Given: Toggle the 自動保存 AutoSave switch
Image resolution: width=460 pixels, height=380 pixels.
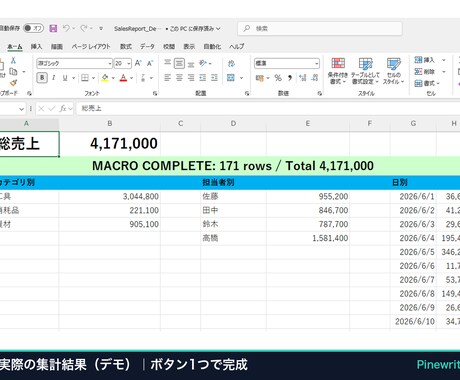Looking at the screenshot, I should (x=33, y=28).
